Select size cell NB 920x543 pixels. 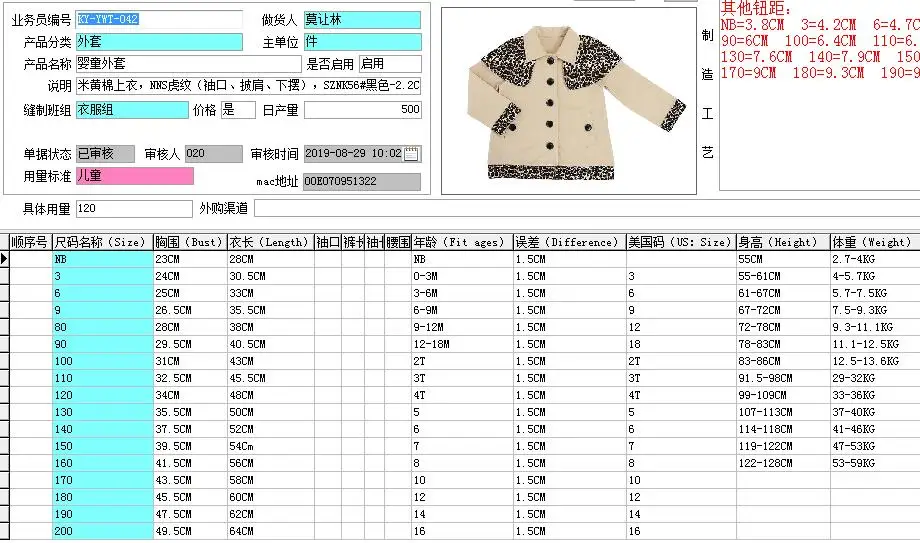[103, 259]
